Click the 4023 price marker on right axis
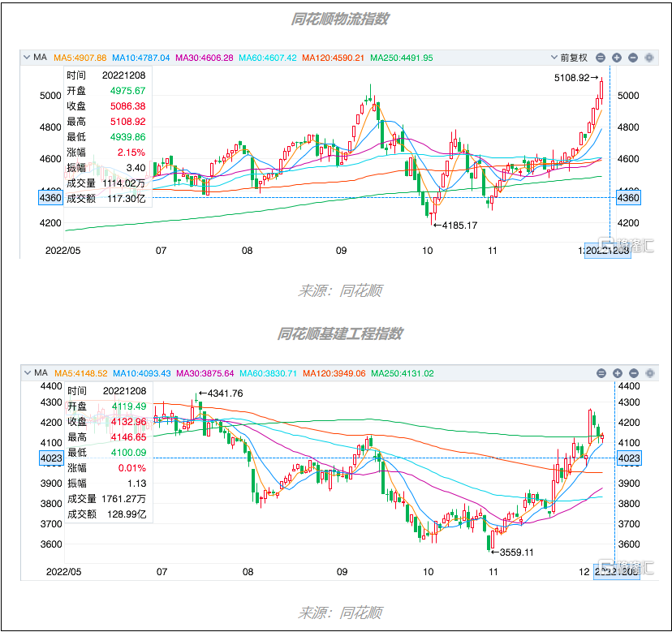This screenshot has width=672, height=632. [629, 458]
